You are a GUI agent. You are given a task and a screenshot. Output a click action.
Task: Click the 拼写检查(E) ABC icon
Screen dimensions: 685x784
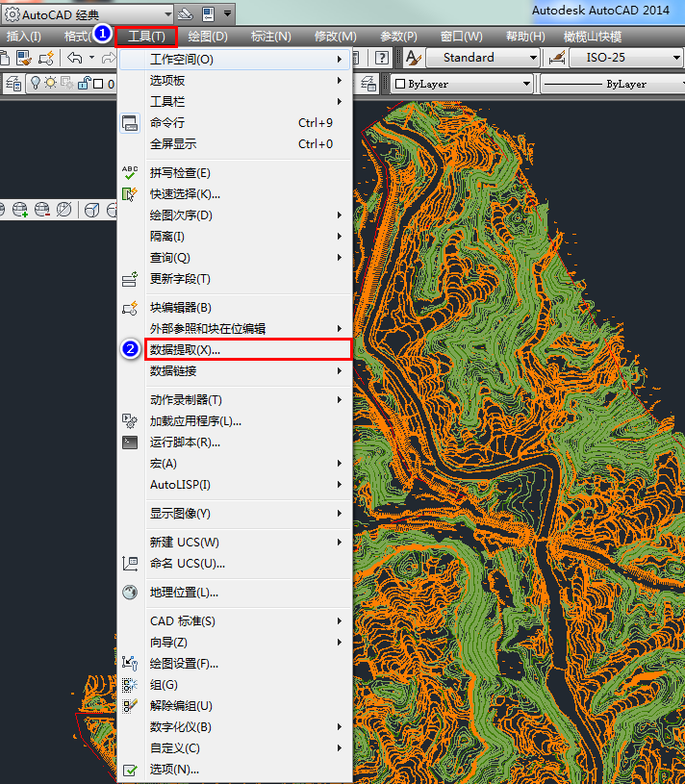click(130, 173)
